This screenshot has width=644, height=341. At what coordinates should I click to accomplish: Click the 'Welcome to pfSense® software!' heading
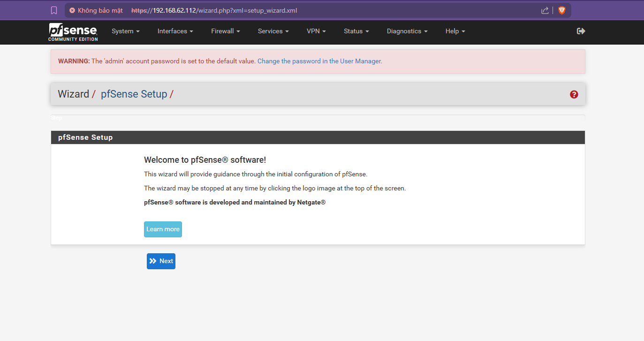click(205, 160)
